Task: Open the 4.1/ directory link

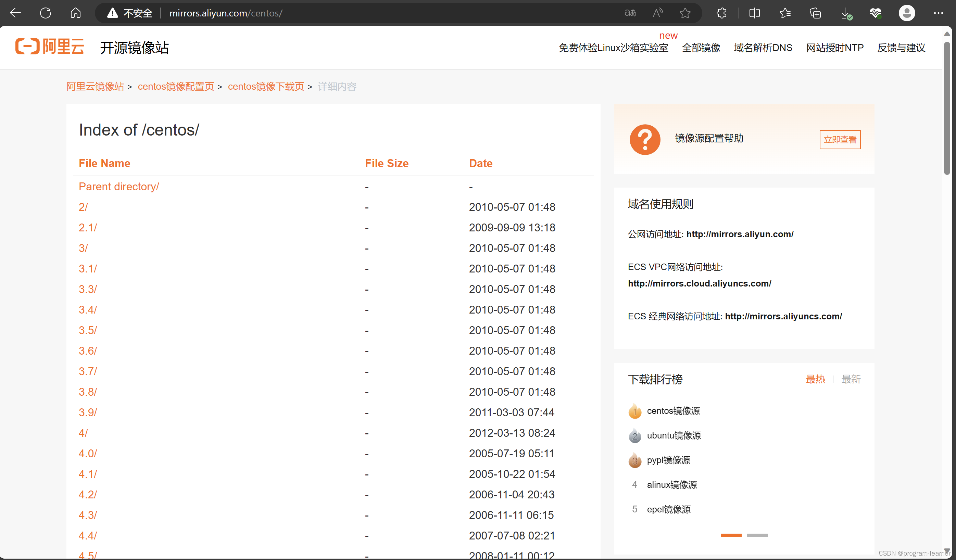Action: pos(88,474)
